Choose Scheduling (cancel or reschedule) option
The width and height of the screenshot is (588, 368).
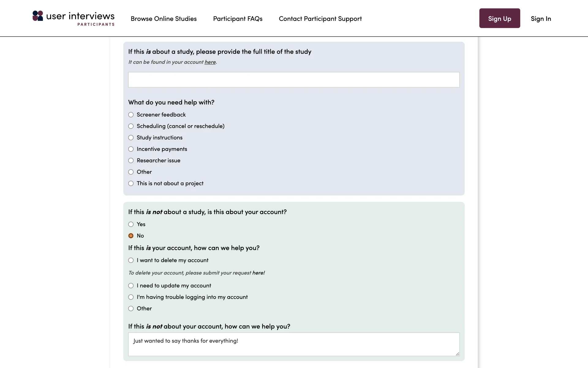point(131,126)
